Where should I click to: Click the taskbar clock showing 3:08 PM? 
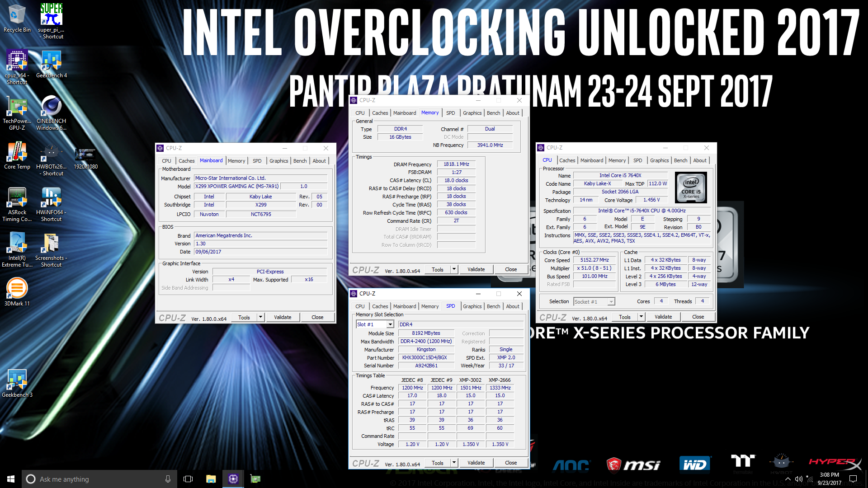829,479
